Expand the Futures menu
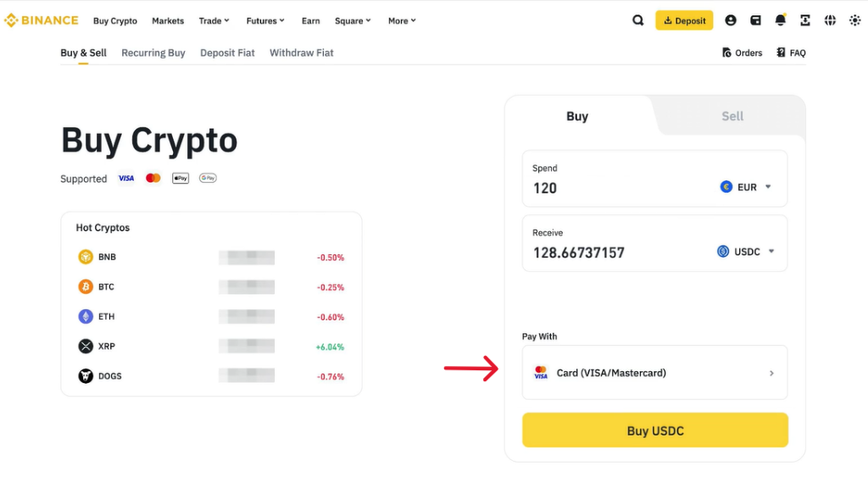Image resolution: width=868 pixels, height=488 pixels. (265, 20)
